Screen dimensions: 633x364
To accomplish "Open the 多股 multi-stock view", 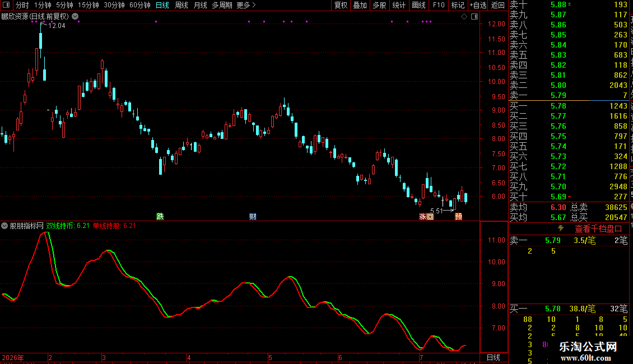I will (379, 5).
